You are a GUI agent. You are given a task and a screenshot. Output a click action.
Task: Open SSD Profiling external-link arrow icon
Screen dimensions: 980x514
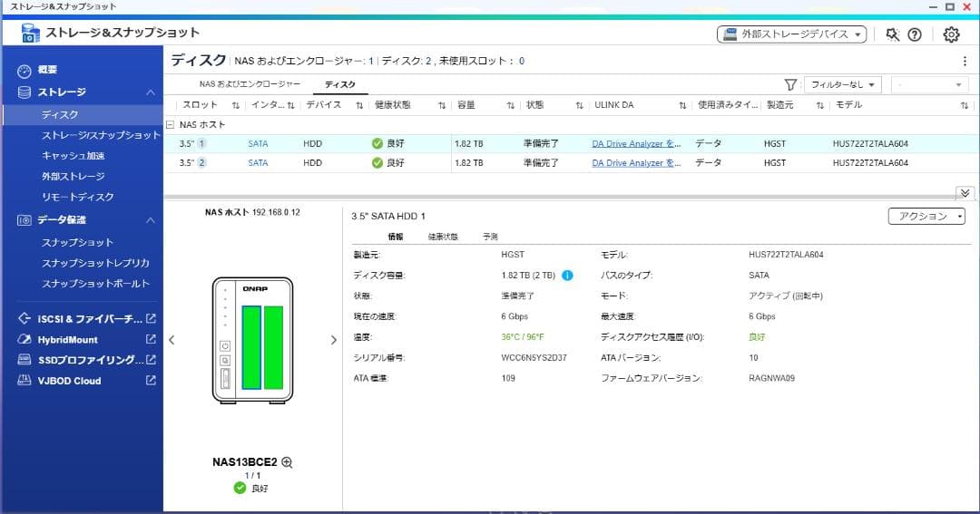pyautogui.click(x=151, y=360)
